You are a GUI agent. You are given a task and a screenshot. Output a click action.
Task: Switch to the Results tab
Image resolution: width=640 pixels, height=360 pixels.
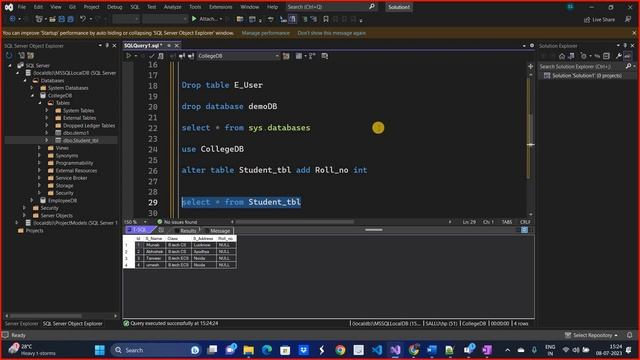click(188, 231)
